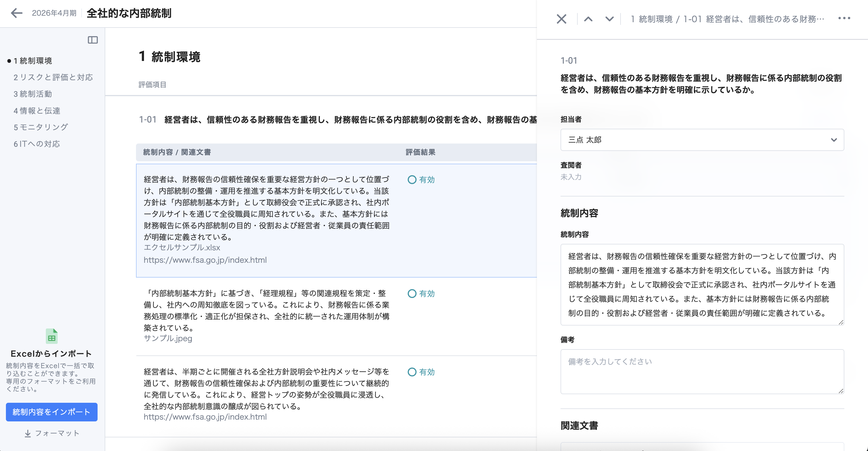Screen dimensions: 868x451
Task: Go to previous item with up chevron
Action: point(588,19)
